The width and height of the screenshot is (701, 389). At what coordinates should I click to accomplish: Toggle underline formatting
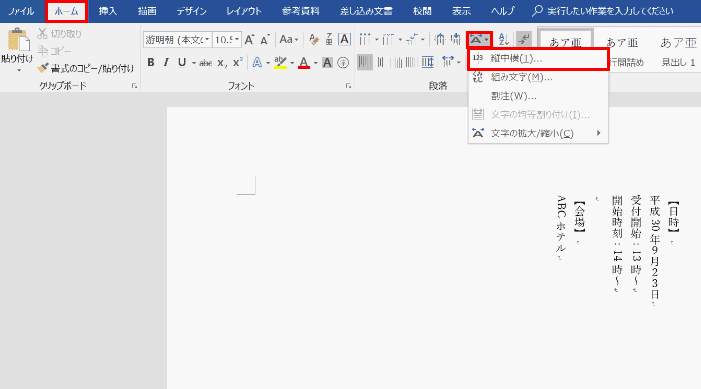point(182,63)
